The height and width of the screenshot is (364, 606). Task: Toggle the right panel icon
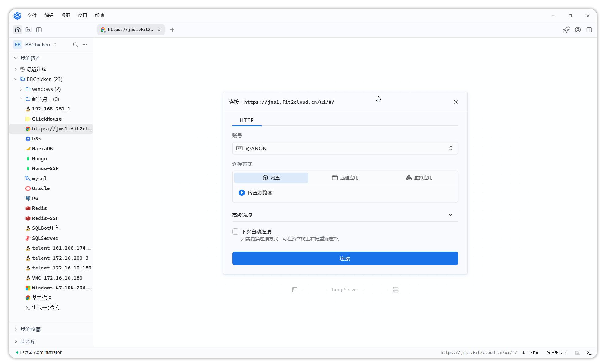[589, 30]
